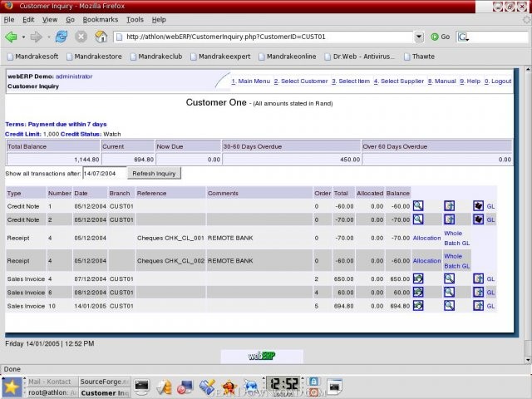Click the Refresh Inquiry button
The width and height of the screenshot is (532, 399).
[x=154, y=174]
